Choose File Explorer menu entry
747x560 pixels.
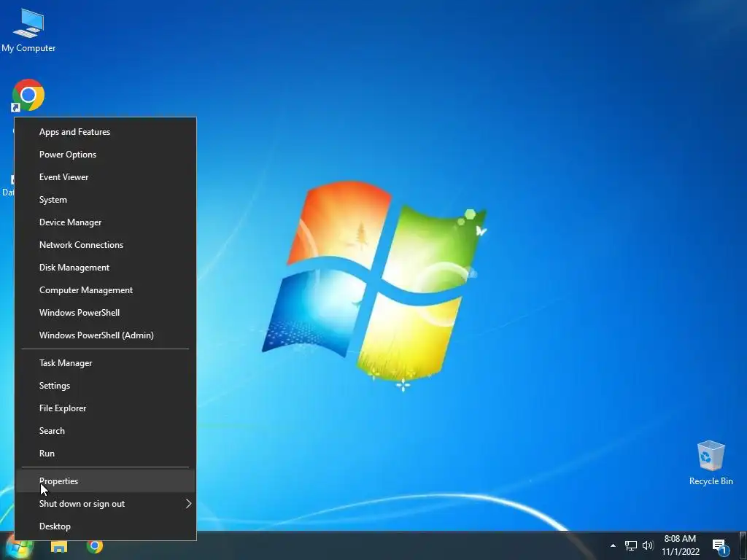(105, 408)
